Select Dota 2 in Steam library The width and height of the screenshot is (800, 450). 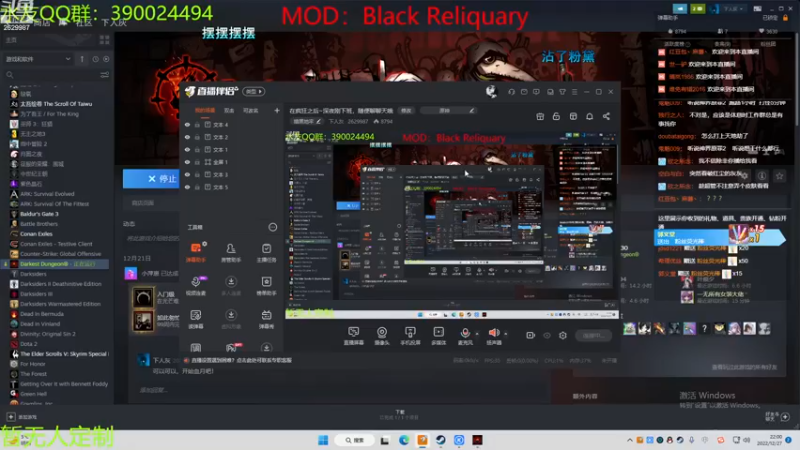point(27,344)
